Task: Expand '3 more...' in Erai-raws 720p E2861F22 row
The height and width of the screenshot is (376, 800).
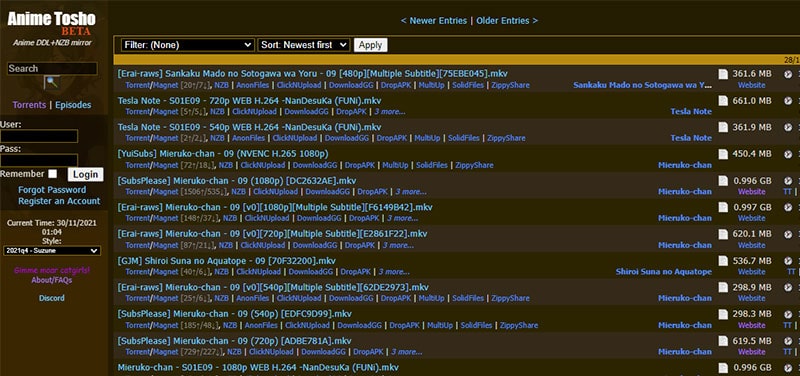Action: click(x=398, y=245)
